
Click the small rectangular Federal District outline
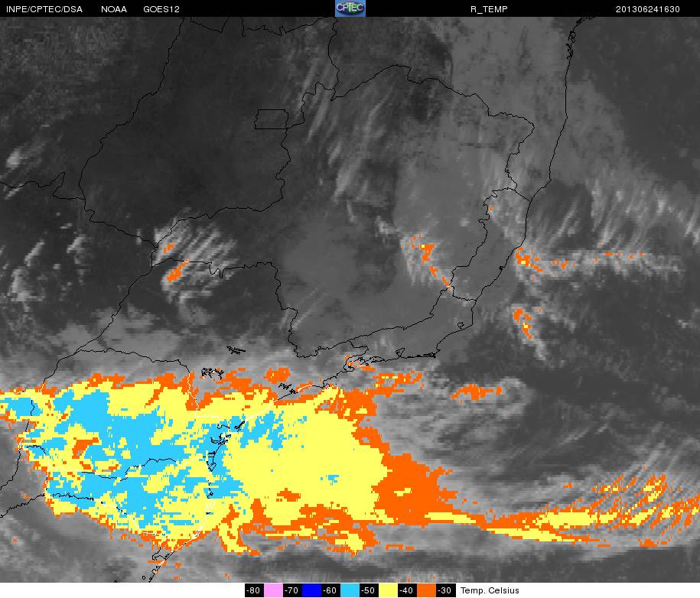point(272,119)
